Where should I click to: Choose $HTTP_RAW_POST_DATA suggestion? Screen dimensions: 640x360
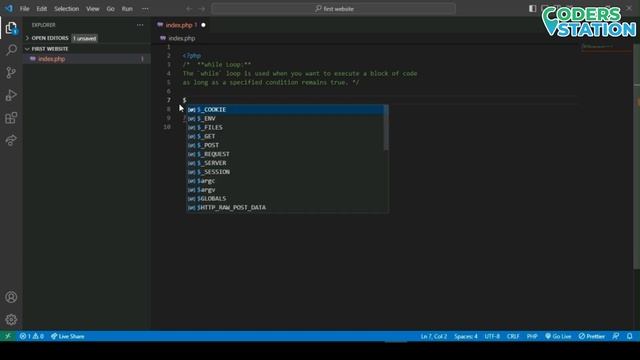coord(285,207)
